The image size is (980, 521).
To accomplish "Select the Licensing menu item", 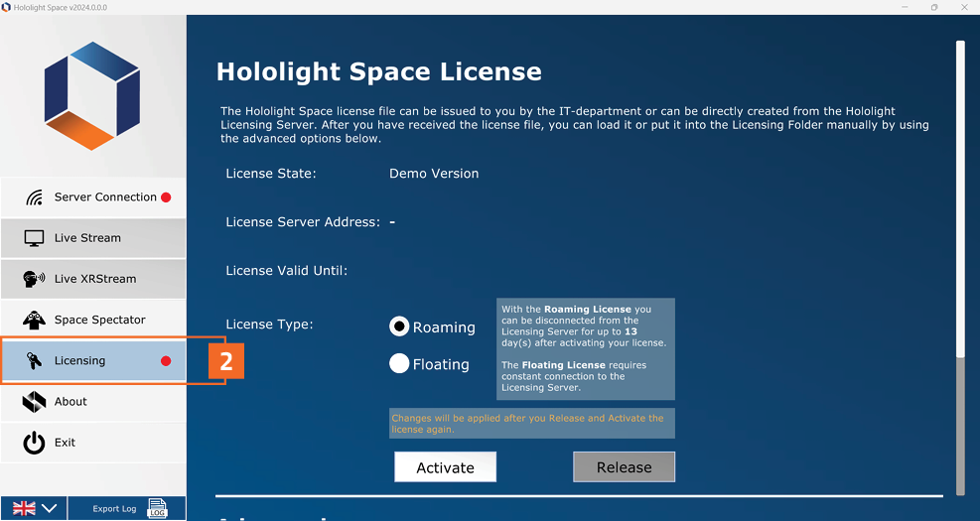I will (93, 360).
